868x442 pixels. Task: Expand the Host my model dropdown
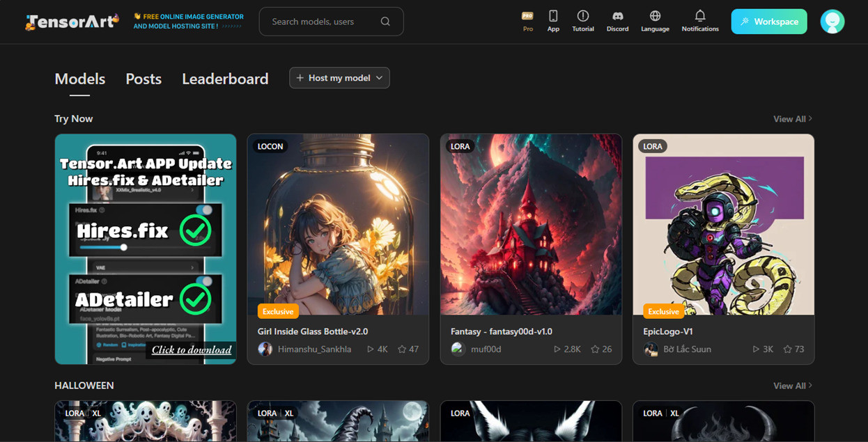(339, 78)
